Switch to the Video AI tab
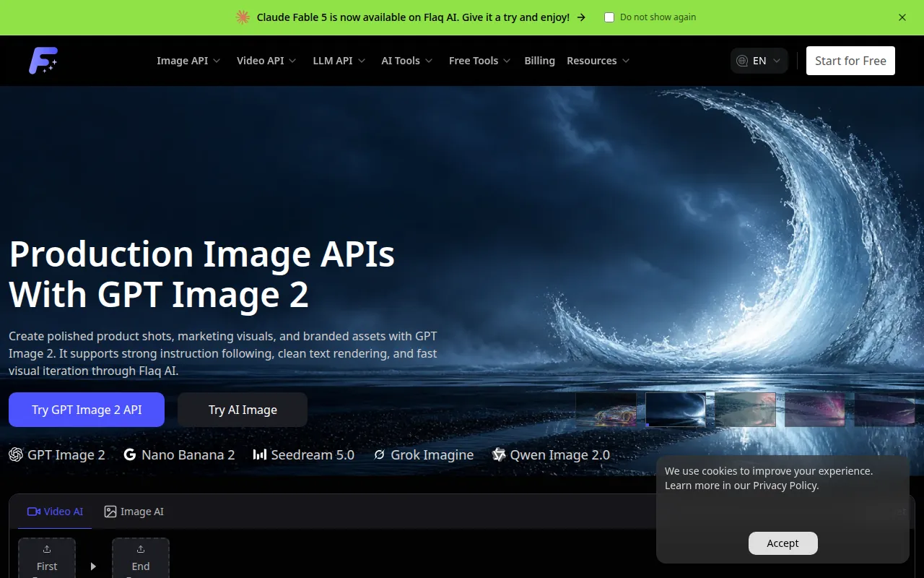Viewport: 924px width, 578px height. coord(55,512)
